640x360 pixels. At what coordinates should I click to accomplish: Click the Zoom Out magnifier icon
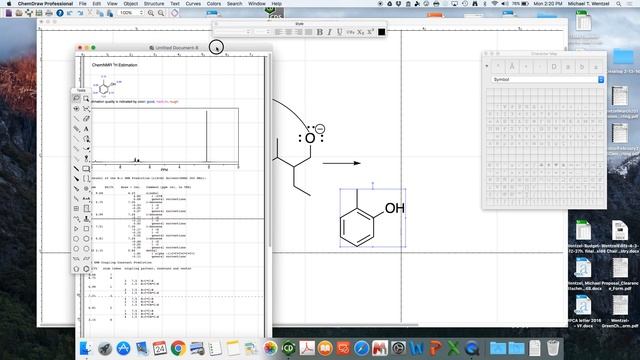[x=161, y=13]
